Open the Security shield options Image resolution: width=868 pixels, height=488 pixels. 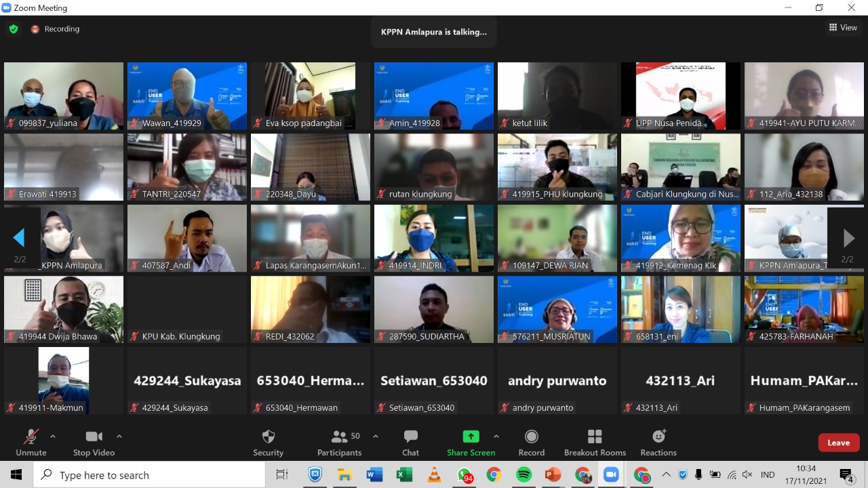tap(268, 442)
